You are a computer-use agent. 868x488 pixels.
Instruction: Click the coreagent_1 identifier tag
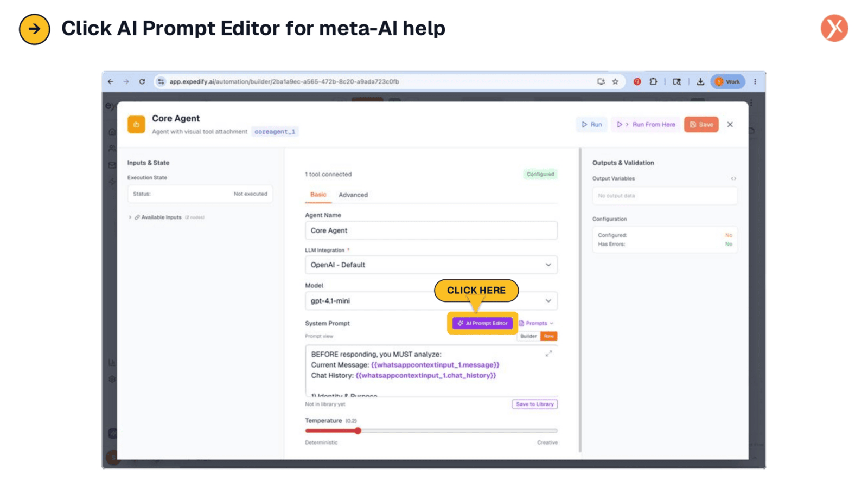tap(275, 132)
